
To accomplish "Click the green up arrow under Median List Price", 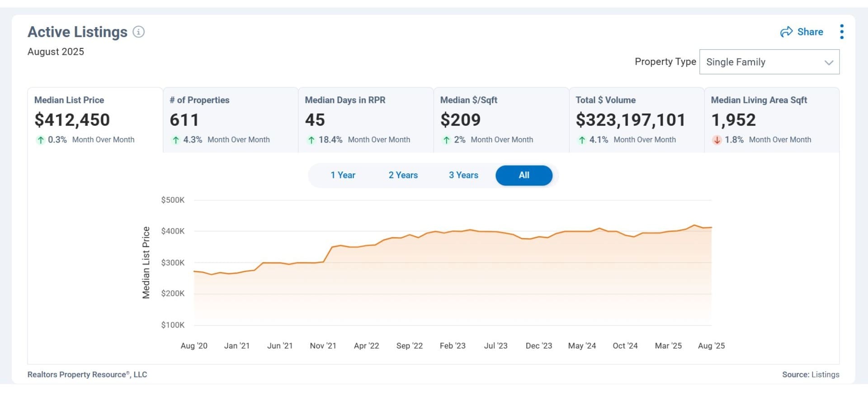I will [x=41, y=140].
